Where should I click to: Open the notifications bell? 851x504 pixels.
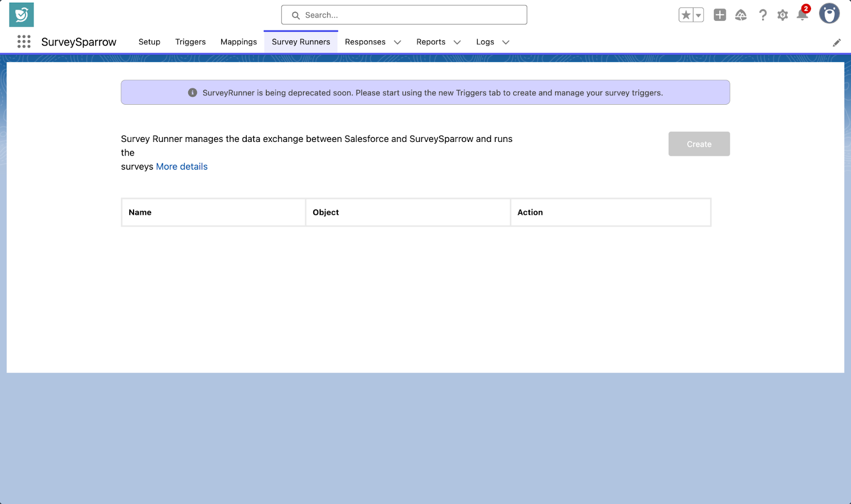(x=802, y=15)
